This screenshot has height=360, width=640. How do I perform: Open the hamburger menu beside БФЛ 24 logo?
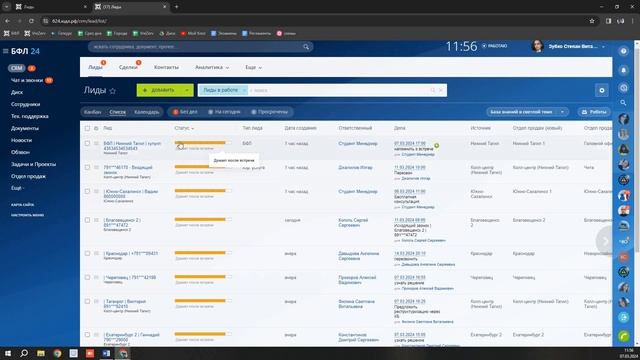6,51
